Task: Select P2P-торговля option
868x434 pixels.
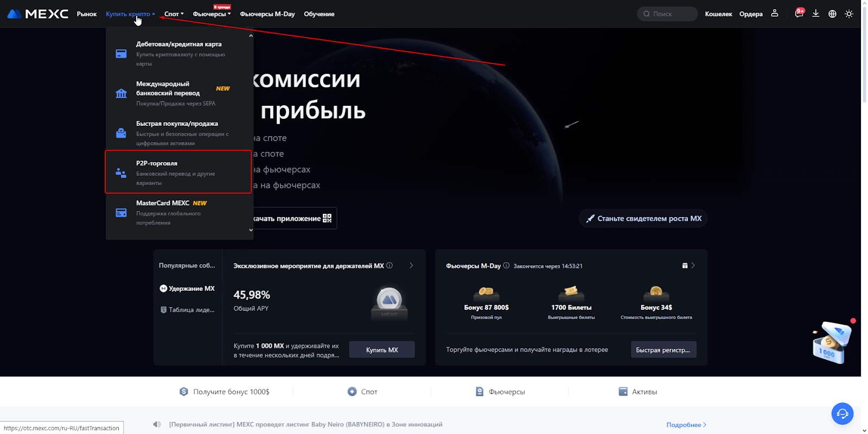Action: click(178, 172)
